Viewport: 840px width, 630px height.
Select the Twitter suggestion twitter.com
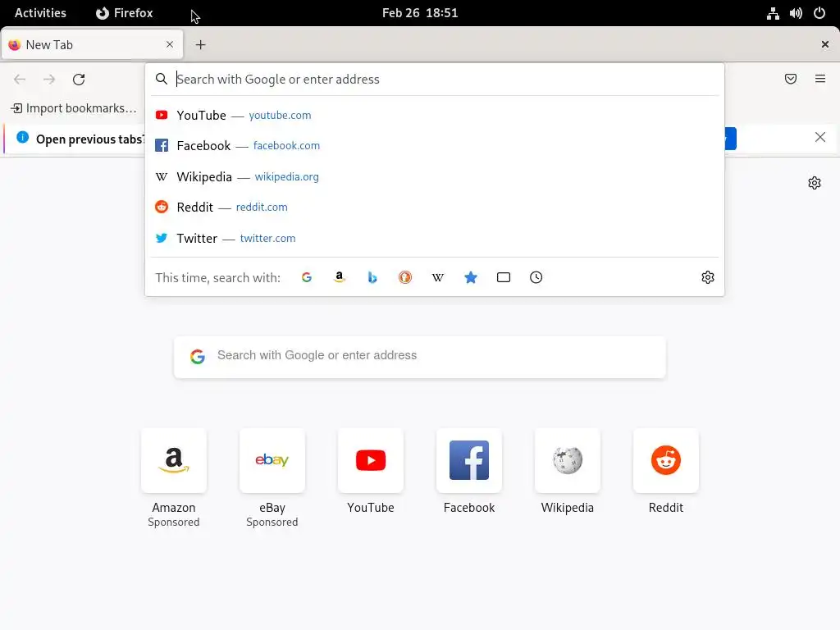coord(435,239)
